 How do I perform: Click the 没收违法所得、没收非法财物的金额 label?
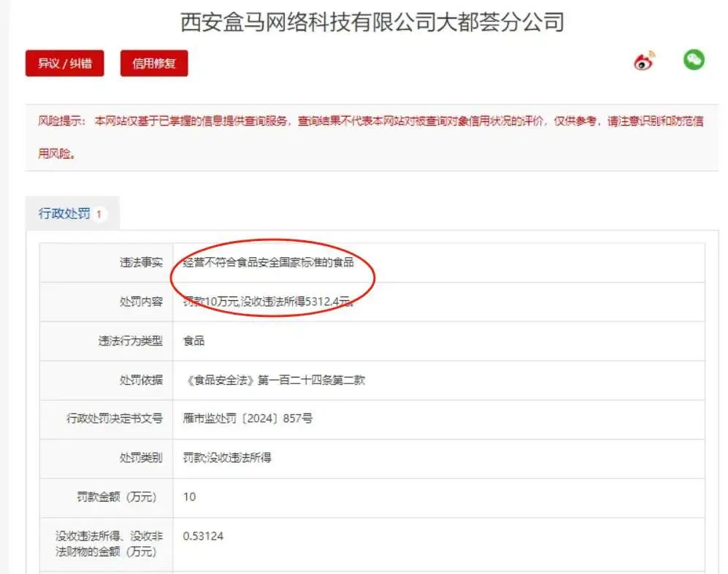(x=109, y=544)
